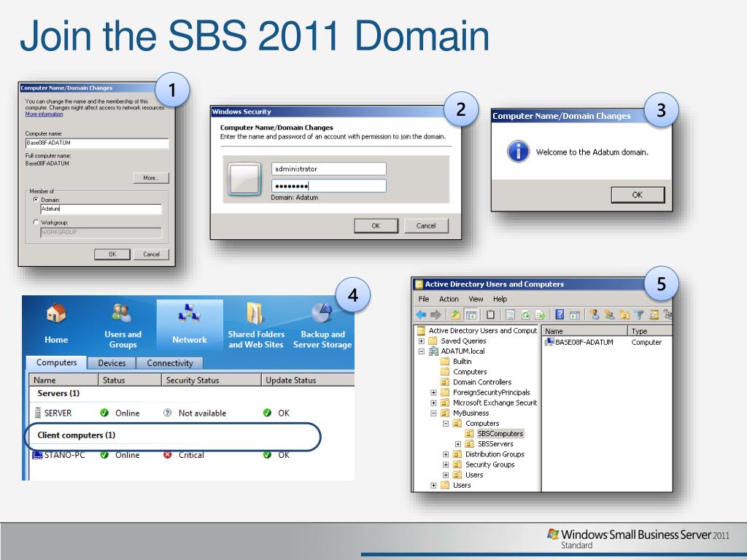Click the Export List toolbar icon
Image resolution: width=747 pixels, height=560 pixels.
click(541, 315)
